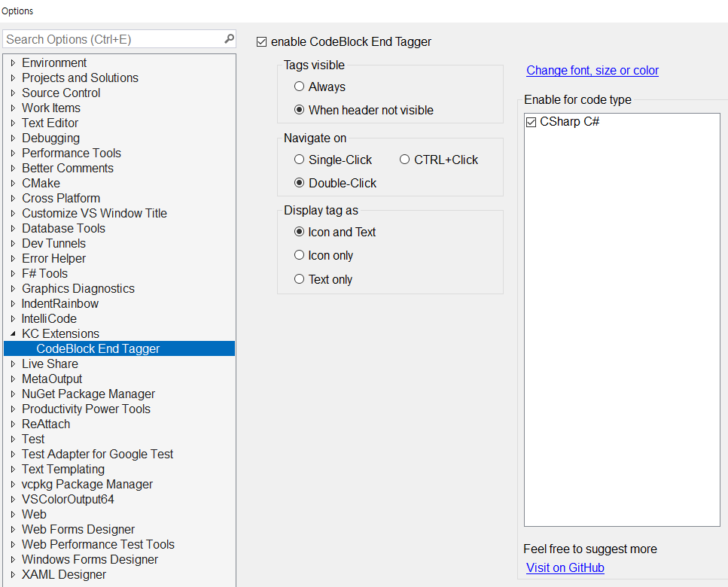Select Cross Platform category
Screen dimensions: 728x587
pyautogui.click(x=61, y=198)
